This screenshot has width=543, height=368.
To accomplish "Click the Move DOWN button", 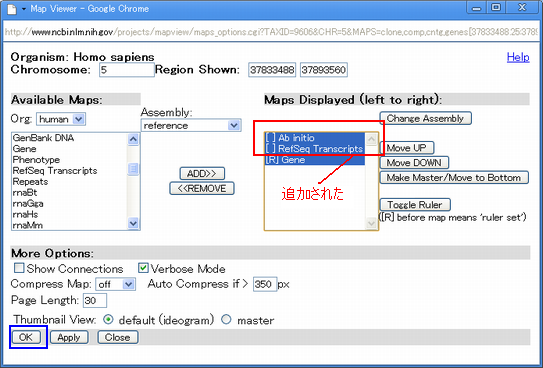I will [x=414, y=163].
